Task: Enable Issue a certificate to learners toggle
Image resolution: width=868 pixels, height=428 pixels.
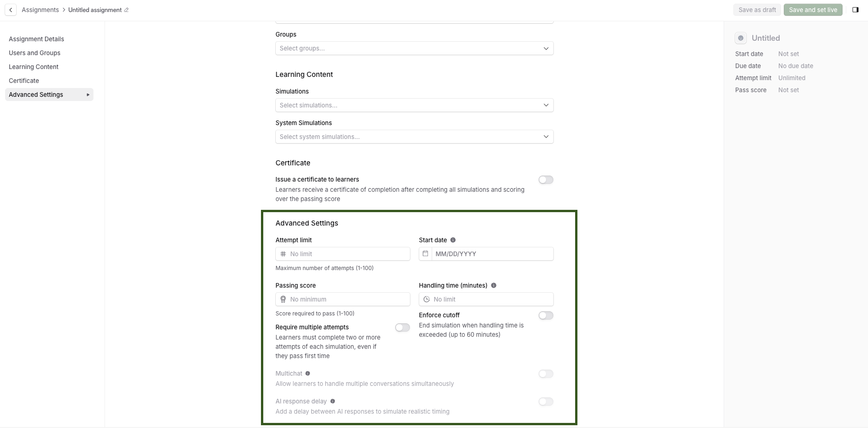Action: [x=546, y=180]
